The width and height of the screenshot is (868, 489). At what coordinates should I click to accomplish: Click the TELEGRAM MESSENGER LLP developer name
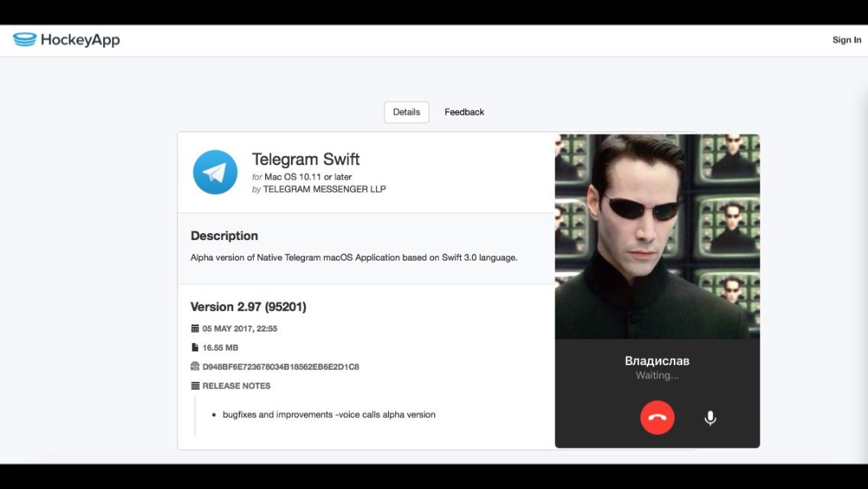(x=325, y=189)
